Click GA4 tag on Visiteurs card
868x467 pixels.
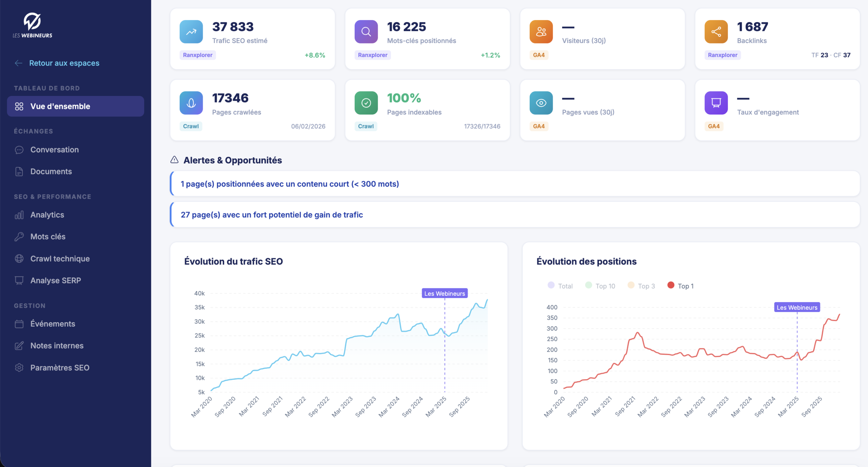[x=539, y=55]
